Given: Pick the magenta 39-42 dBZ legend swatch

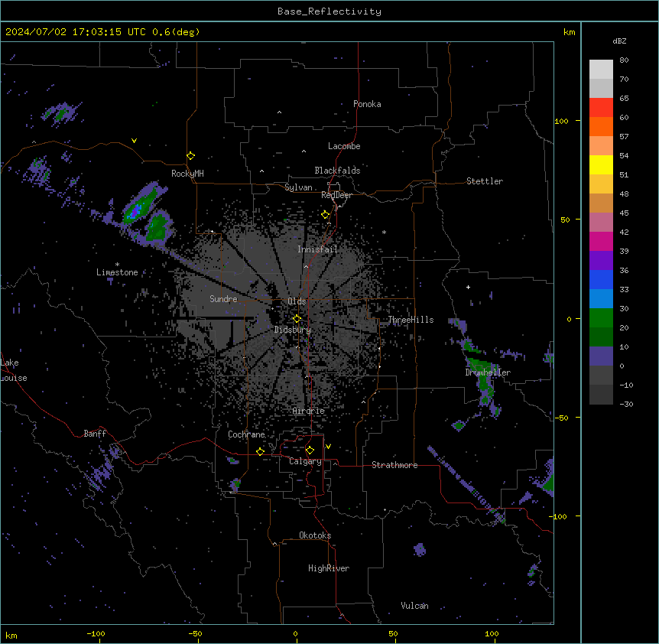Looking at the screenshot, I should [x=601, y=241].
